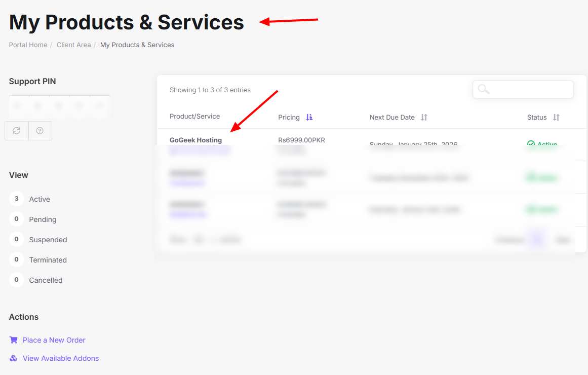Select the Terminated view filter
Viewport: 588px width, 375px height.
click(48, 260)
